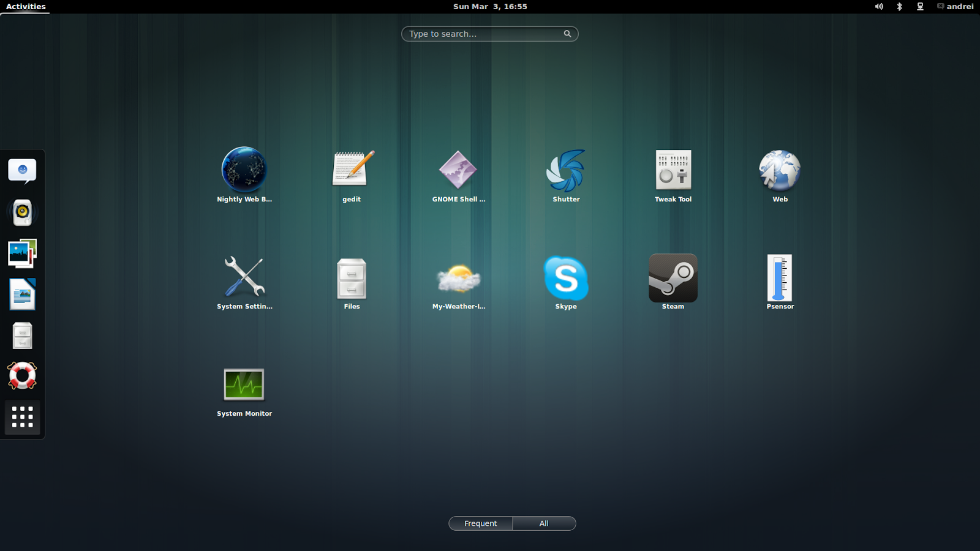Open the Files app in the grid

click(352, 279)
